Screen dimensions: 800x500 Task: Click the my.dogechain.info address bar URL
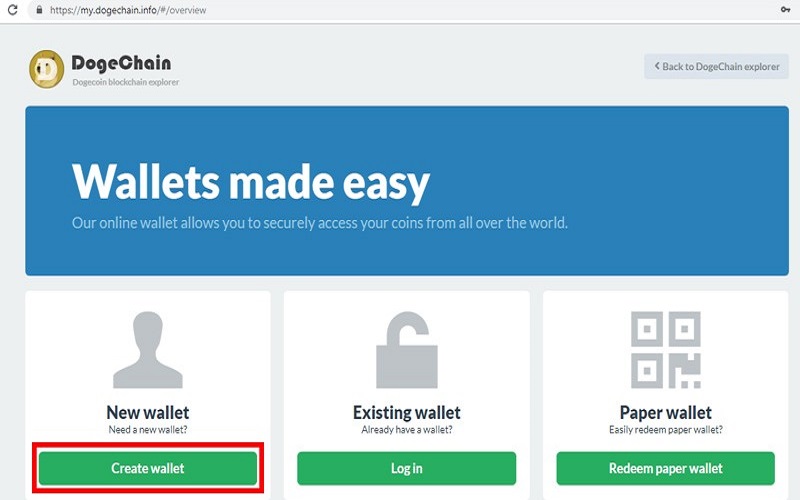tap(128, 10)
